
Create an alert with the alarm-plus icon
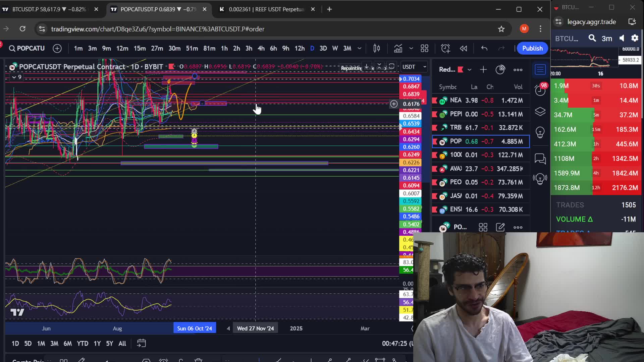point(445,48)
